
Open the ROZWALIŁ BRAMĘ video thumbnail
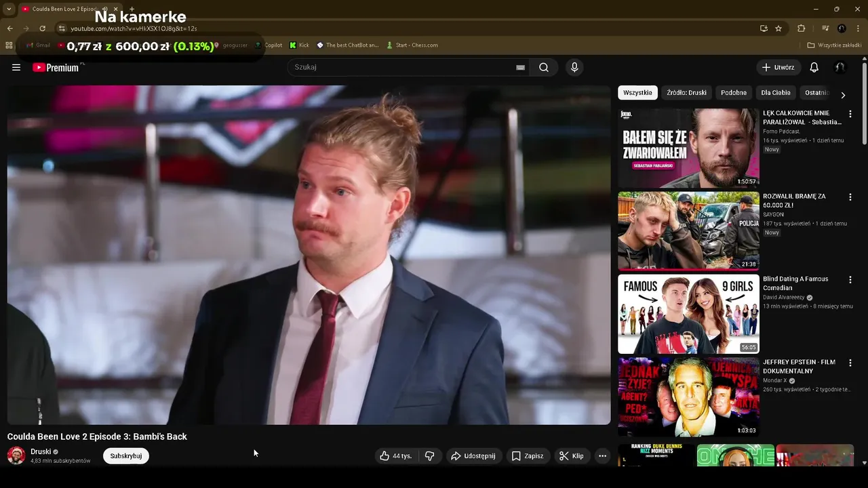(x=688, y=230)
